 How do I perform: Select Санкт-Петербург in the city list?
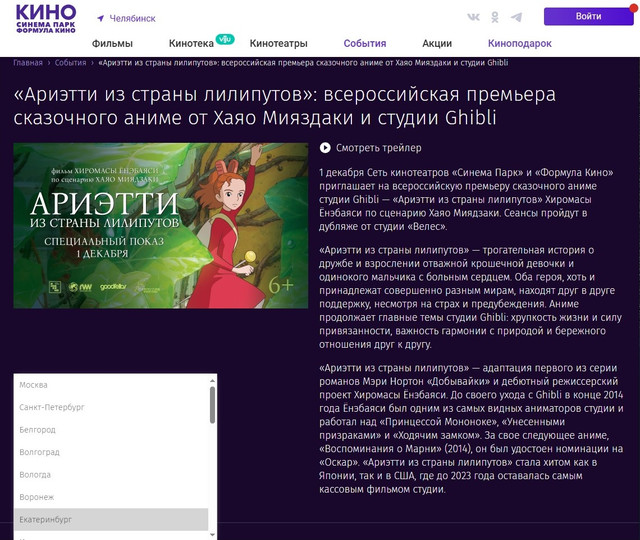tap(111, 407)
